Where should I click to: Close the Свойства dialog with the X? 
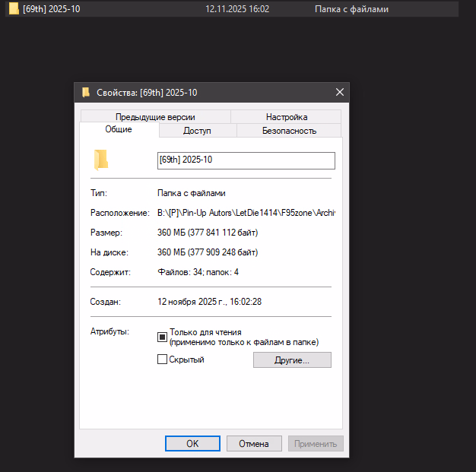coord(339,93)
